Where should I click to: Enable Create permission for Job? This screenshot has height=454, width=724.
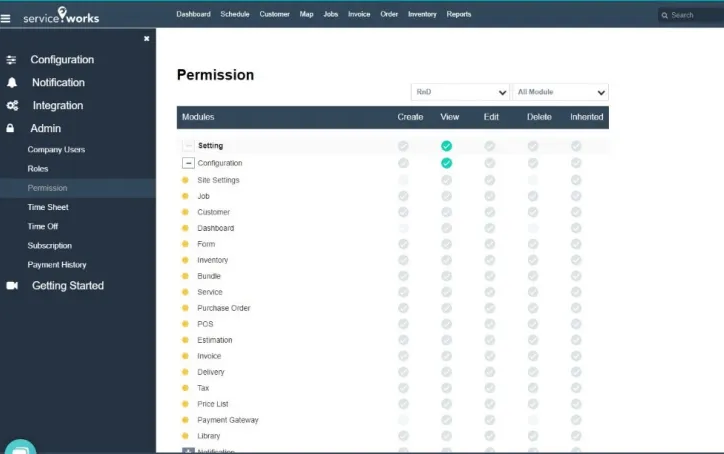coord(403,196)
